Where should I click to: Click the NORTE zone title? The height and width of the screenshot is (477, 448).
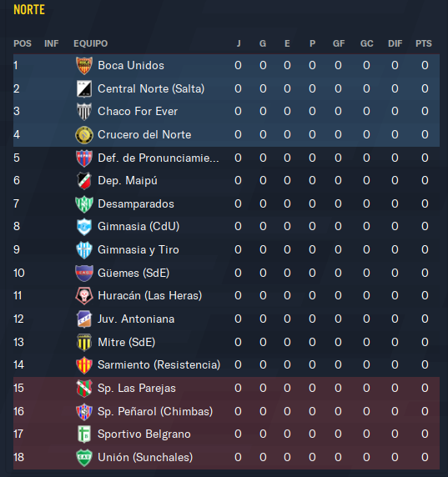coord(29,10)
